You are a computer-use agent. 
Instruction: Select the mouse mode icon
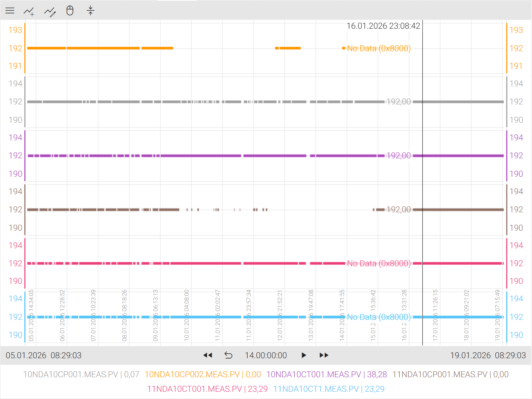tap(70, 11)
